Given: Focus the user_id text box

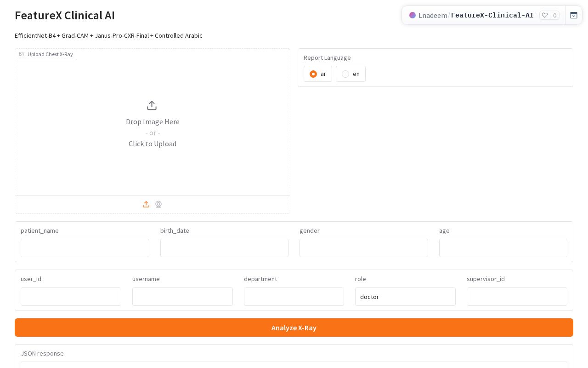Looking at the screenshot, I should pyautogui.click(x=71, y=297).
